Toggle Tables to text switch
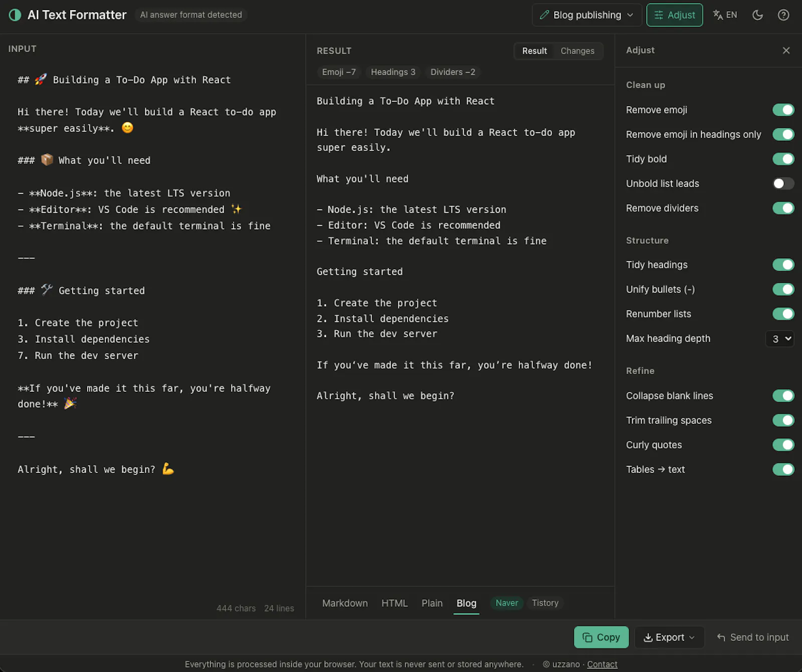This screenshot has width=802, height=672. pyautogui.click(x=783, y=469)
